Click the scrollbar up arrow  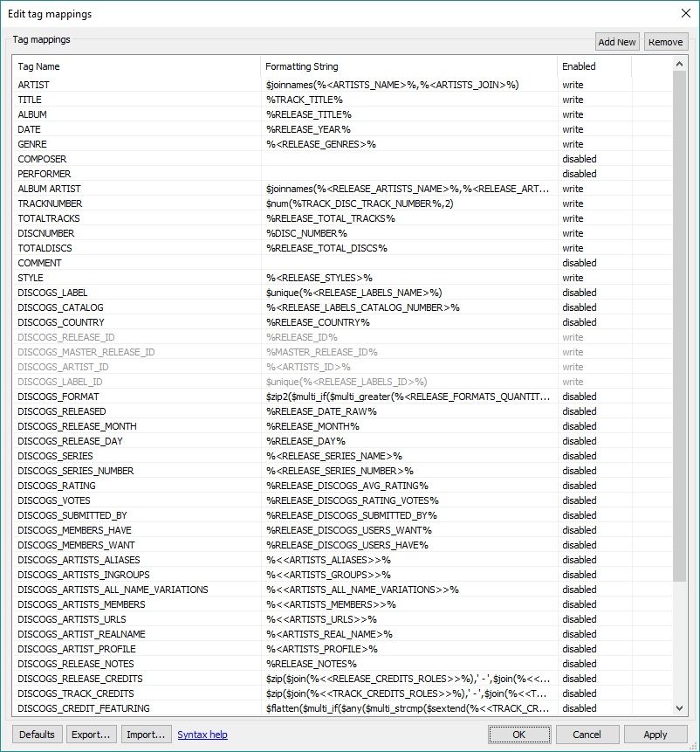pos(679,64)
